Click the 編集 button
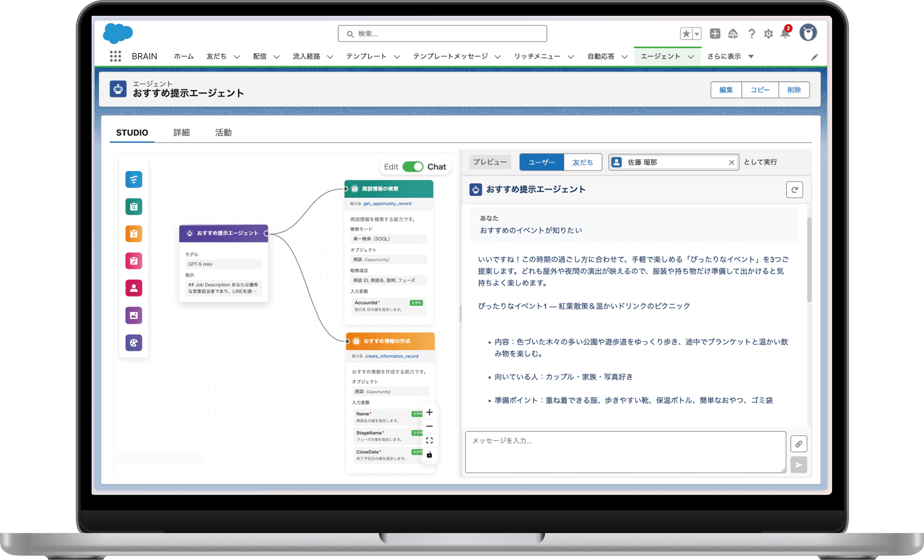The height and width of the screenshot is (560, 924). tap(725, 90)
